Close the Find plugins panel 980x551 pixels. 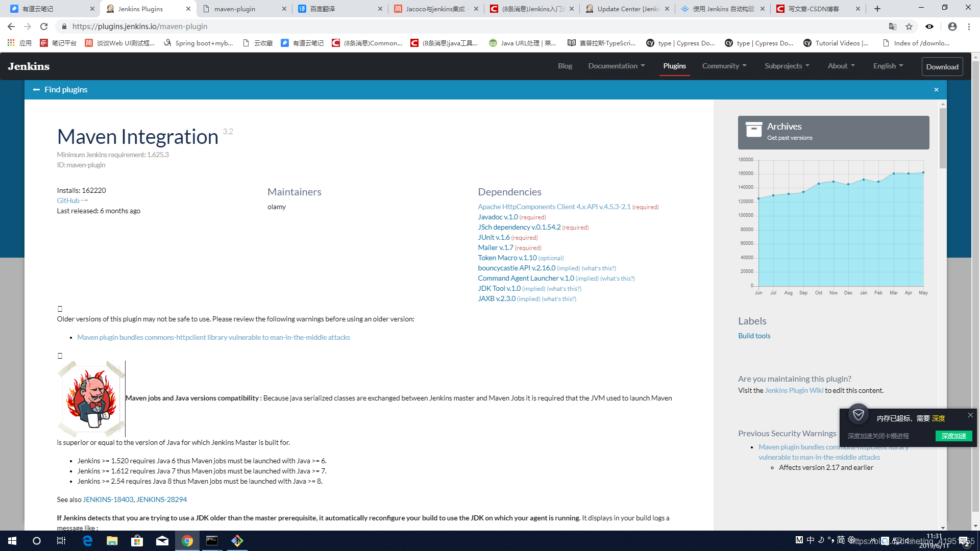(936, 90)
